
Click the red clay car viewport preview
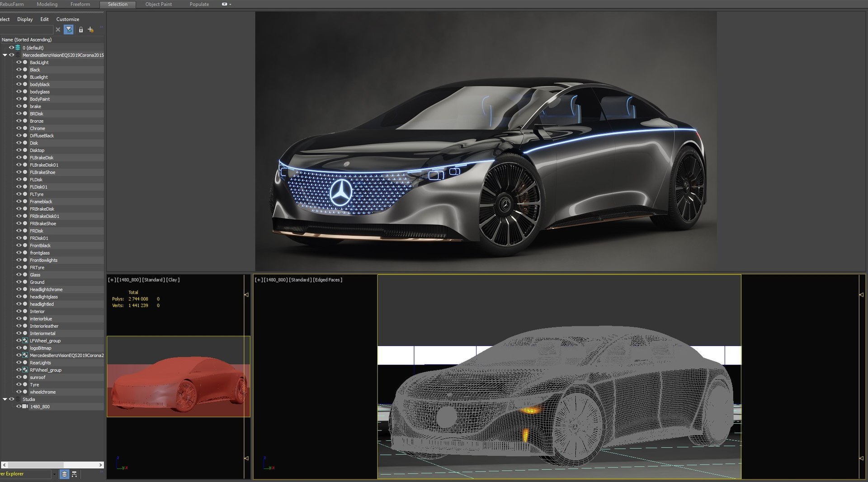(178, 376)
